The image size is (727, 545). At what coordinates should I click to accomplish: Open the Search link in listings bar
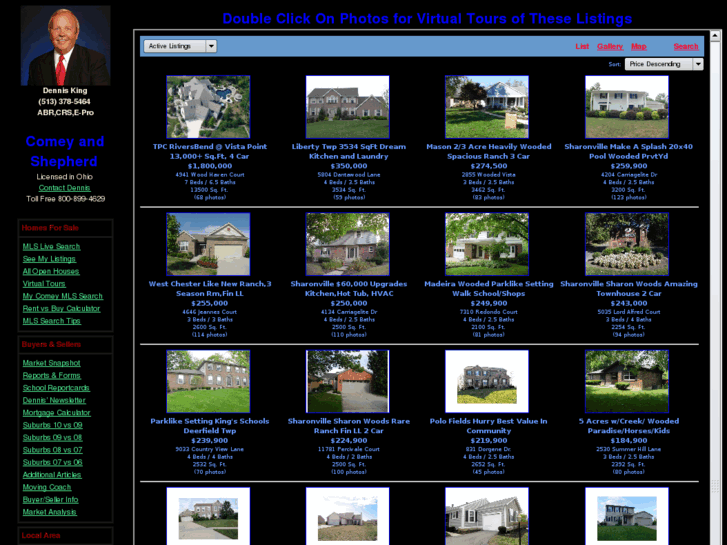pos(686,46)
